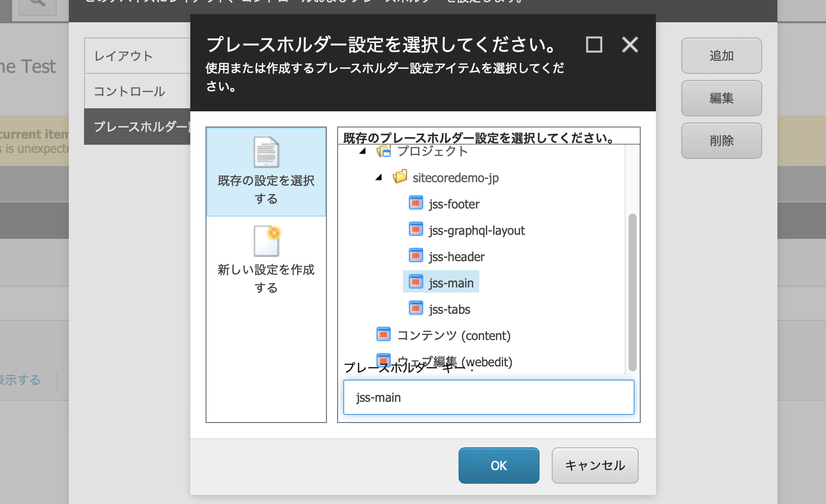This screenshot has width=826, height=504.
Task: Select jss-tabs in the tree
Action: 449,309
